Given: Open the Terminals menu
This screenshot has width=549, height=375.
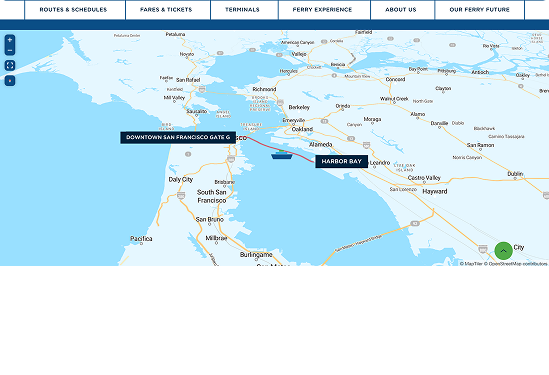Looking at the screenshot, I should 242,10.
